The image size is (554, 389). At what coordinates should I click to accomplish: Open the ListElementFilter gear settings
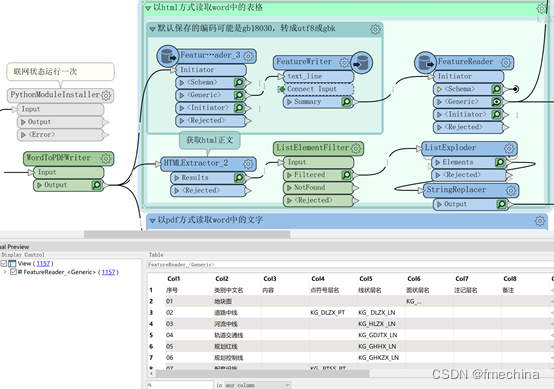[x=356, y=148]
